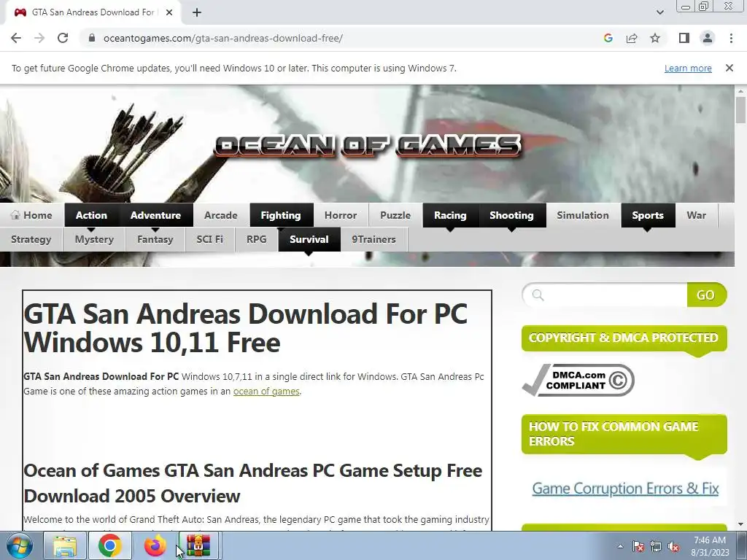Open the Arcade category
747x560 pixels.
click(221, 215)
